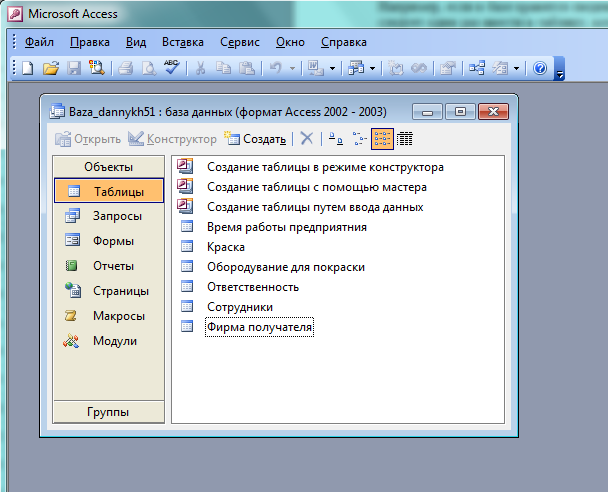Screen dimensions: 608x492
Task: Run the ABC Spelling check icon
Action: tap(172, 67)
